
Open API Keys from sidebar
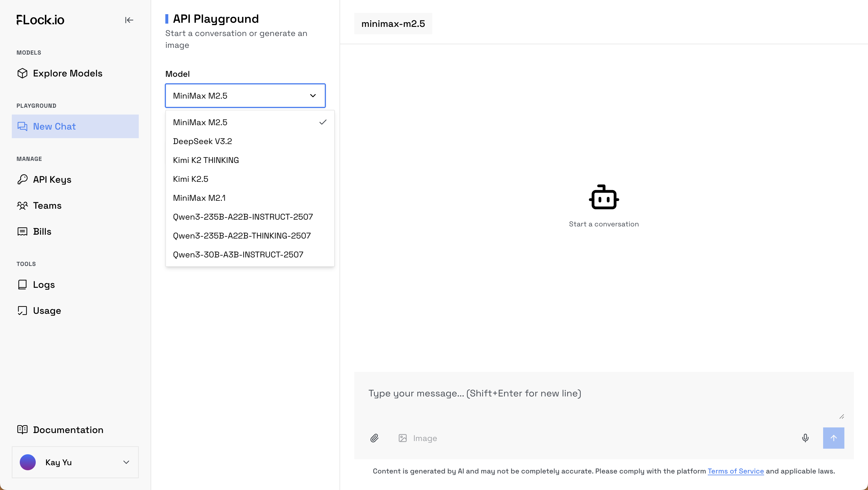[x=52, y=180]
